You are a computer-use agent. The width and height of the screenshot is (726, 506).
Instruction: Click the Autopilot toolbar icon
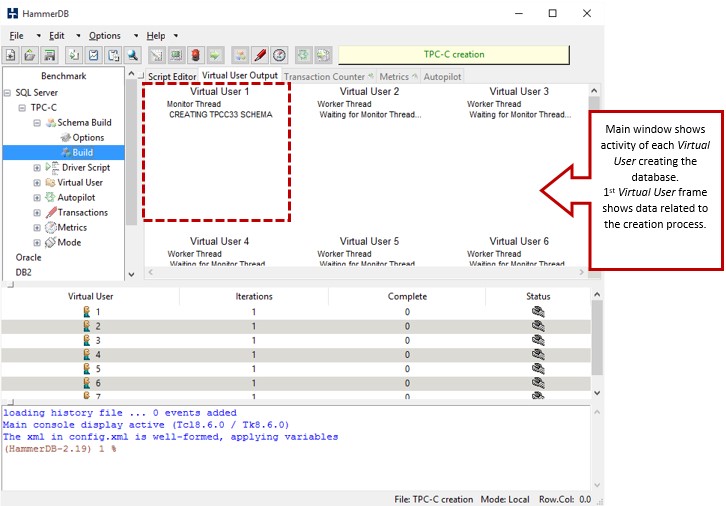(x=303, y=55)
